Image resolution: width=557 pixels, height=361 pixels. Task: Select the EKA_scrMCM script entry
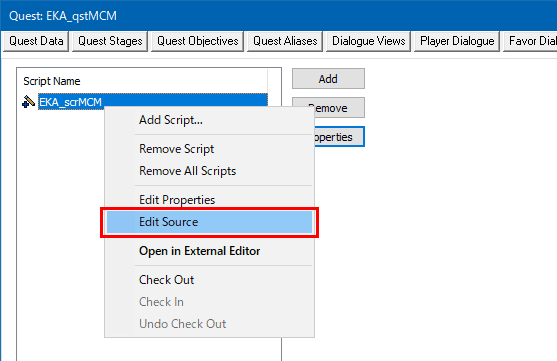(153, 102)
